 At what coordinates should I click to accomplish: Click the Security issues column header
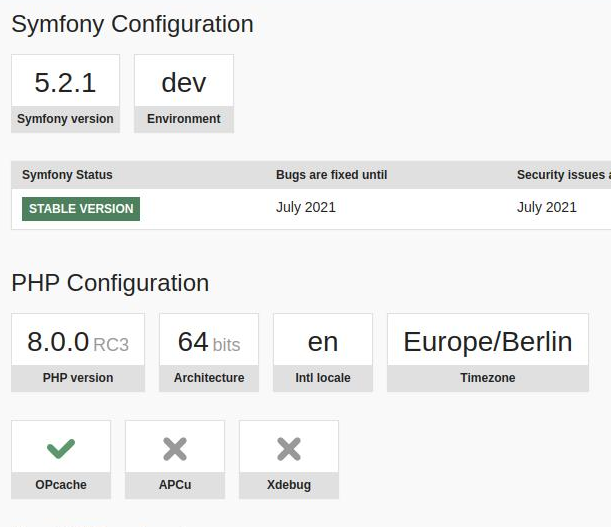[564, 175]
